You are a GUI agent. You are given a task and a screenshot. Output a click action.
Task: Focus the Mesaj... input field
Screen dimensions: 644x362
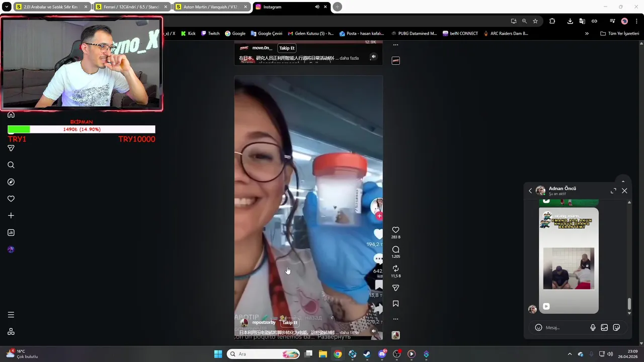coord(566,328)
